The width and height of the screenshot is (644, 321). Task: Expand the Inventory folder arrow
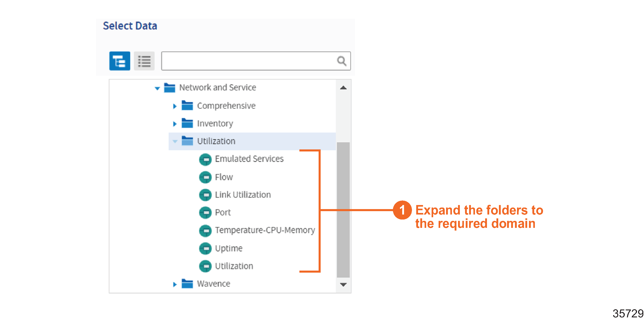175,124
